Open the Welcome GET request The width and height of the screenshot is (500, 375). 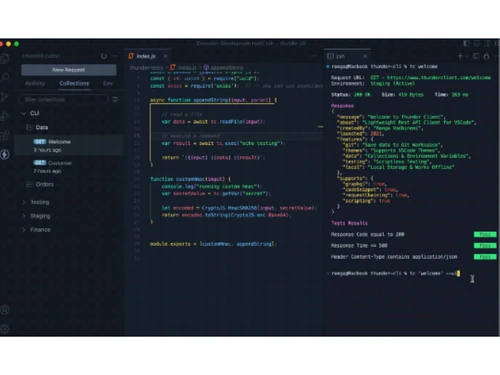(69, 145)
